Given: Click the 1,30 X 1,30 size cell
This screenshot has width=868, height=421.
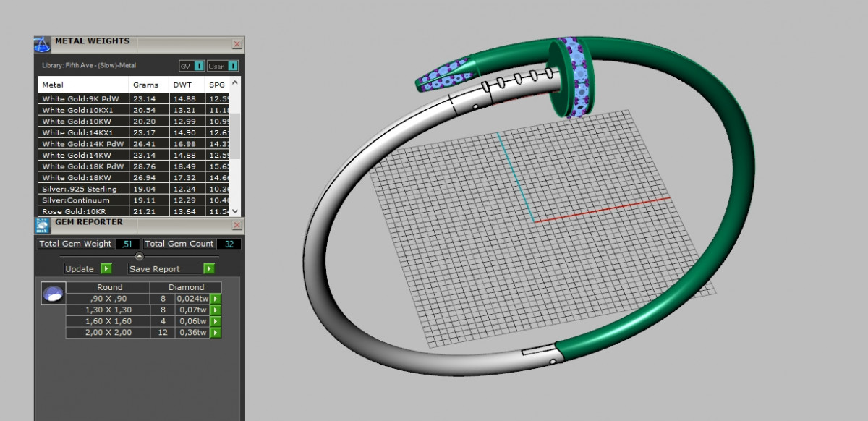Looking at the screenshot, I should pyautogui.click(x=108, y=310).
